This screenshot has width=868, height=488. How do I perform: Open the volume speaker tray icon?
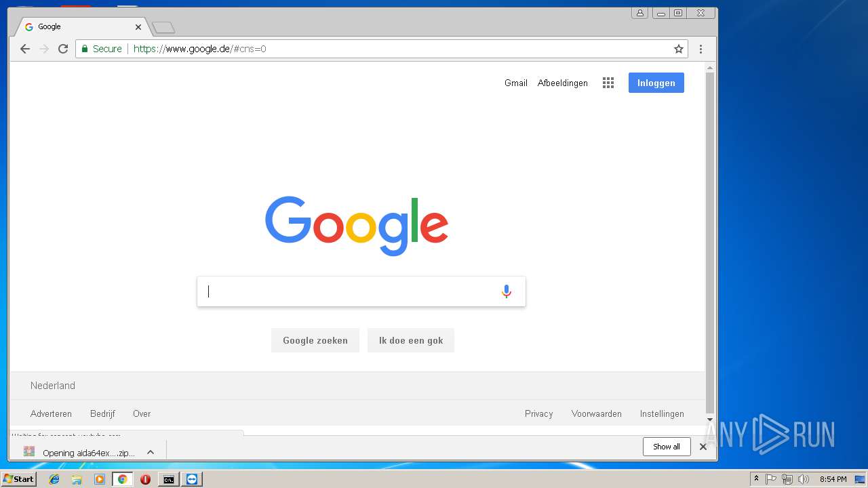804,479
